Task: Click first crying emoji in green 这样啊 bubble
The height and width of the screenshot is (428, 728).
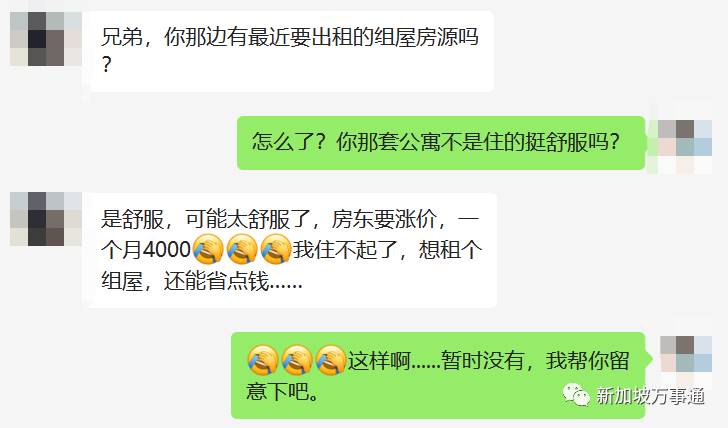Action: (x=263, y=360)
